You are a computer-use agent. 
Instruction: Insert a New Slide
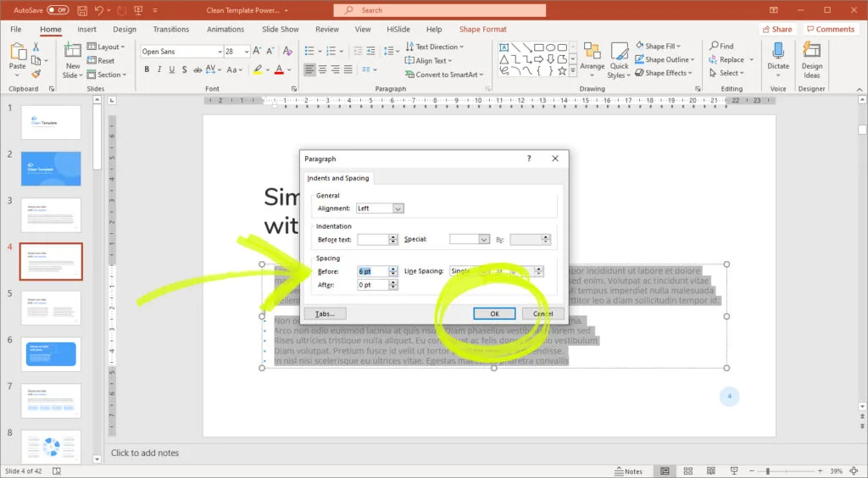pos(73,60)
